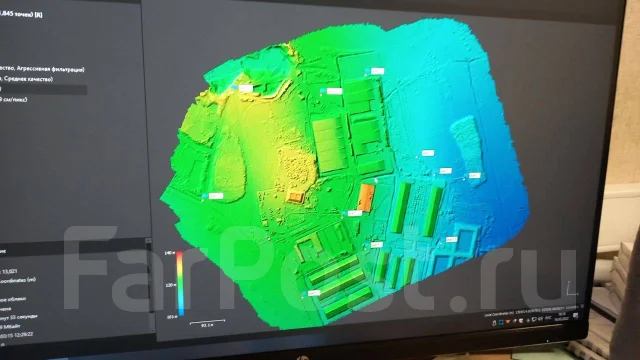Click the 'РУС' language indicator in taskbar
640x360 pixels.
click(x=548, y=318)
